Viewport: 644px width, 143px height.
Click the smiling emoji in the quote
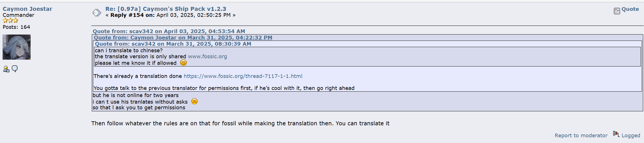[183, 63]
